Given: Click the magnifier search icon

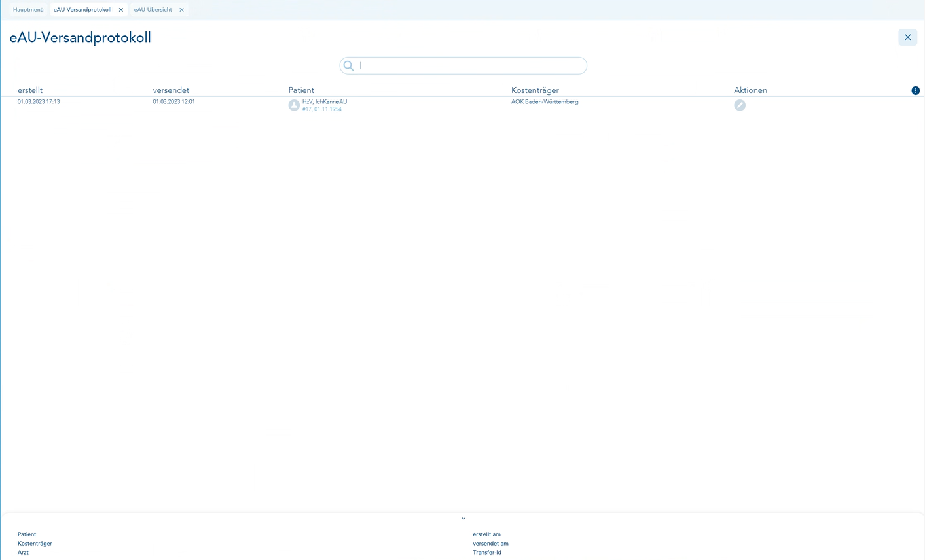Looking at the screenshot, I should [x=349, y=65].
